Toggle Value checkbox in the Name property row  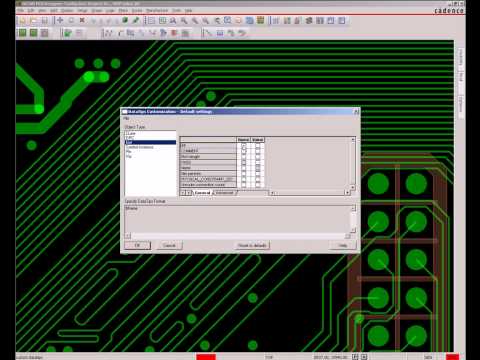258,168
